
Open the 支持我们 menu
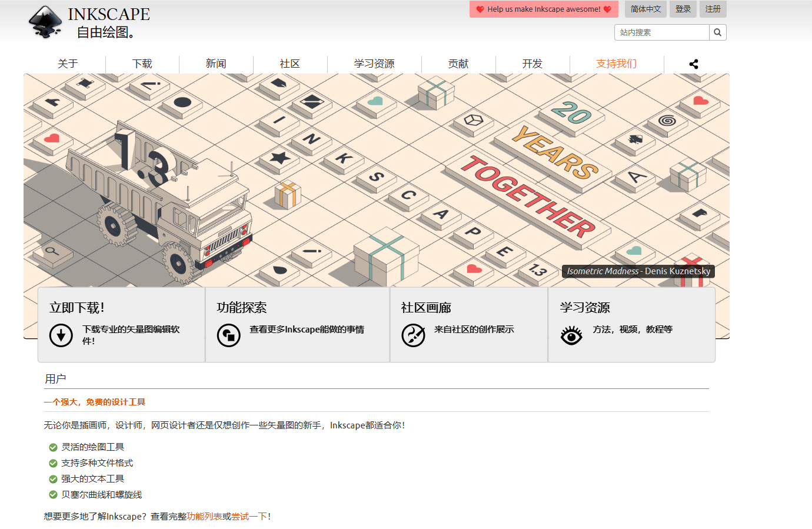(x=617, y=64)
